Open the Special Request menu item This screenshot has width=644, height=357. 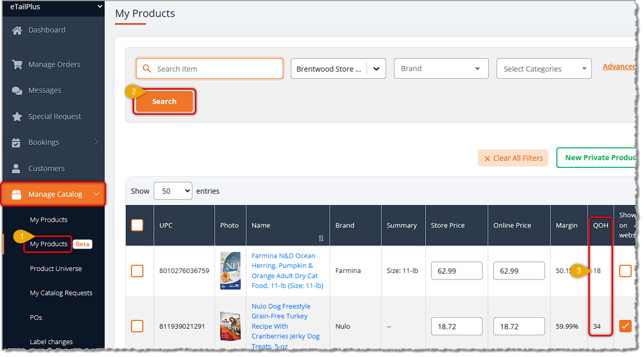click(55, 117)
